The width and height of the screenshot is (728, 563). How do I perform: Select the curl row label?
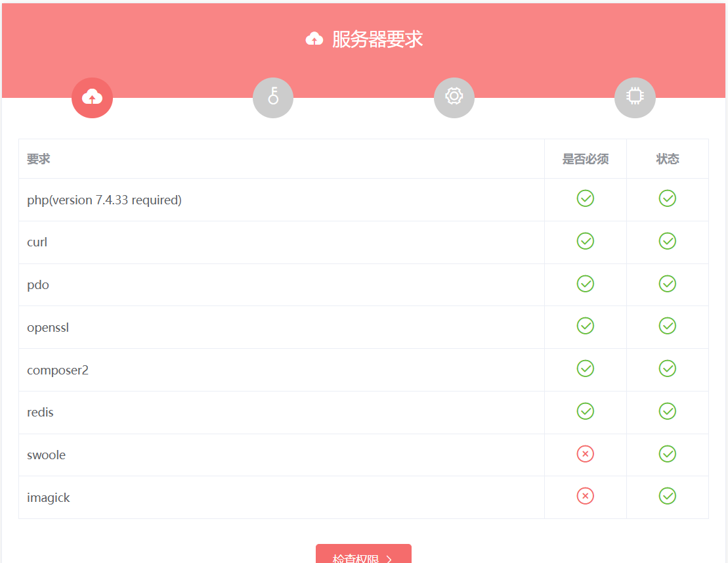pyautogui.click(x=37, y=242)
